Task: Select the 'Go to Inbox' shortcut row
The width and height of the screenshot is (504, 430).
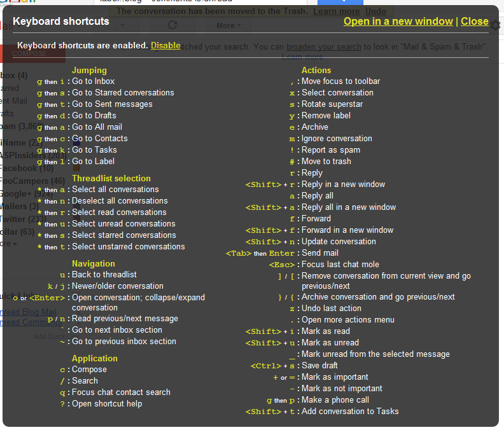Action: pyautogui.click(x=76, y=81)
